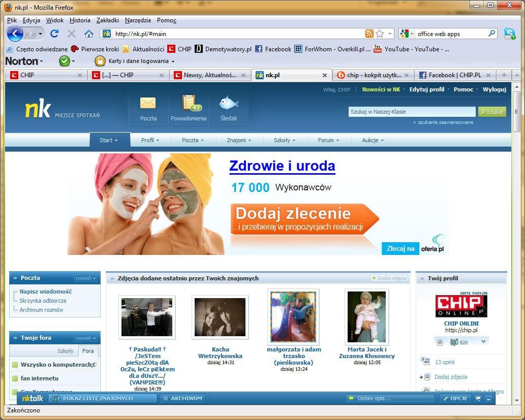Go back with the Firefox back arrow
This screenshot has height=420, width=525.
click(15, 34)
